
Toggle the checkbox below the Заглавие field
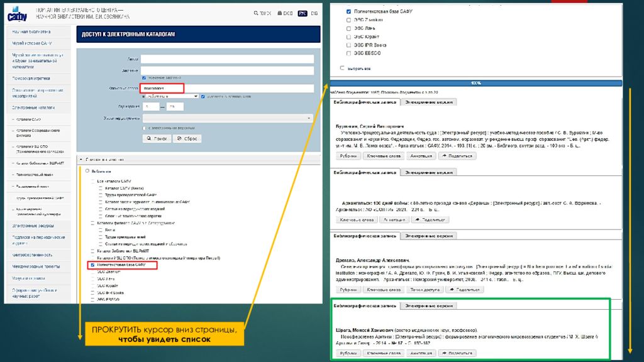tap(144, 77)
